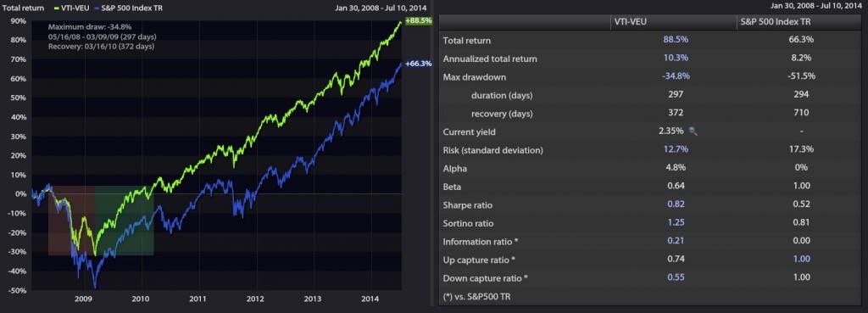Click the red drawdown shaded region
Image resolution: width=868 pixels, height=313 pixels.
(71, 221)
